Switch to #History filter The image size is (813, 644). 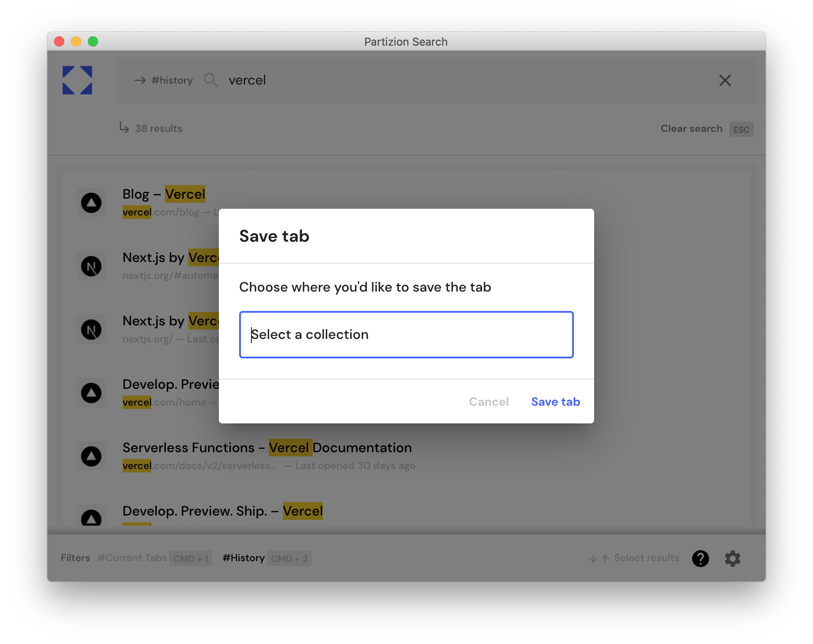point(243,558)
